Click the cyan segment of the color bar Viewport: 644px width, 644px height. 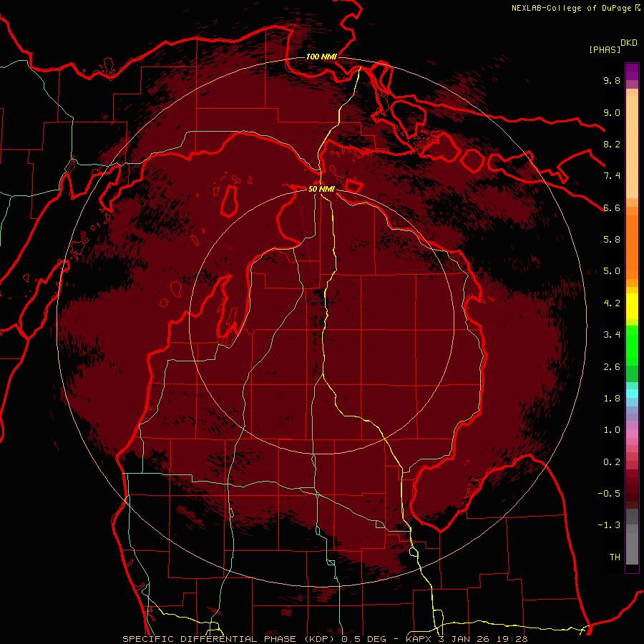pos(632,393)
